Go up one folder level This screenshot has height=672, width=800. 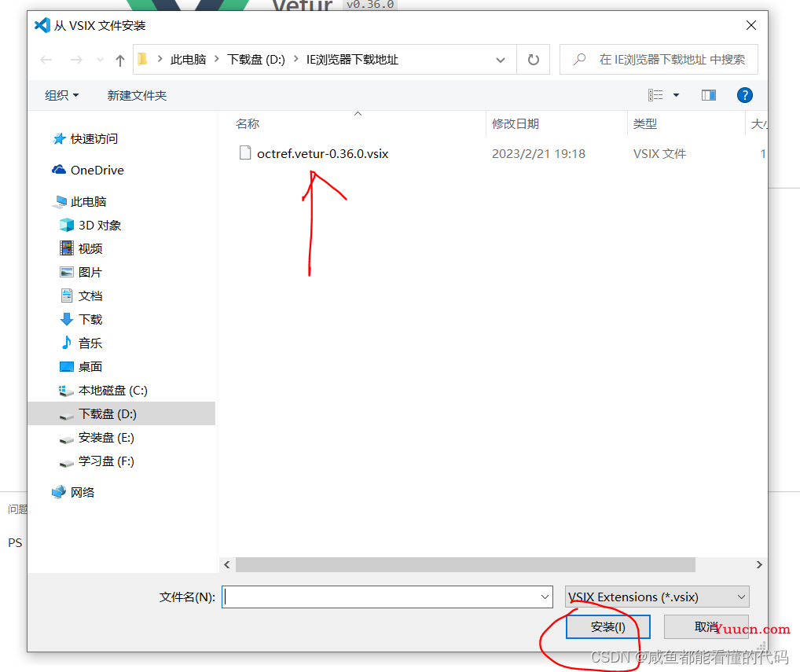[120, 61]
